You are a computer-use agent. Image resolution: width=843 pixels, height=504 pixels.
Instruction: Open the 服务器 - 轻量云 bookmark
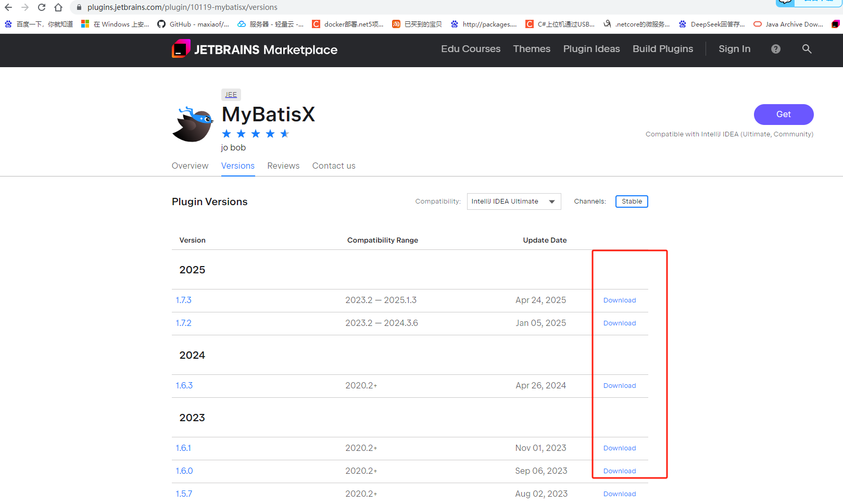[x=270, y=24]
